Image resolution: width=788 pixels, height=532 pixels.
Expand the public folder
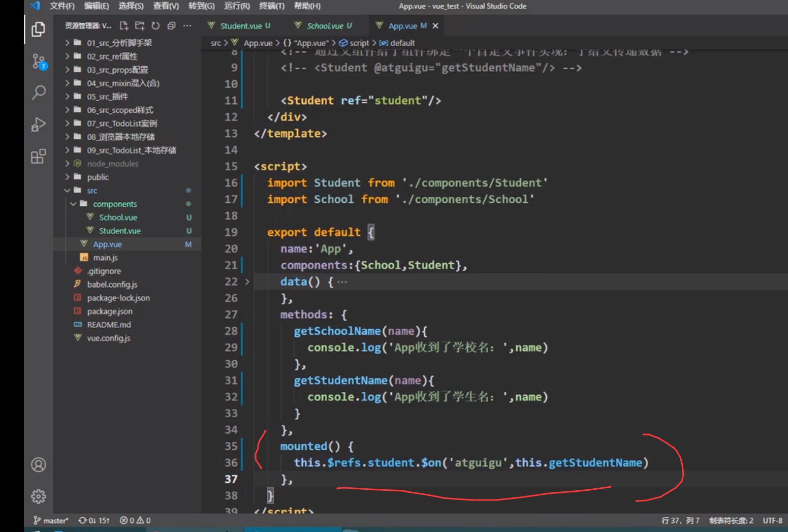pyautogui.click(x=98, y=177)
